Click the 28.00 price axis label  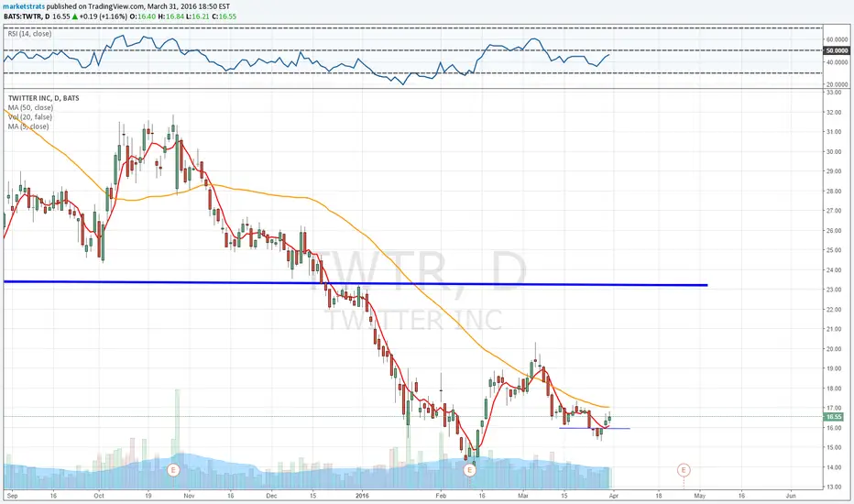coord(834,191)
